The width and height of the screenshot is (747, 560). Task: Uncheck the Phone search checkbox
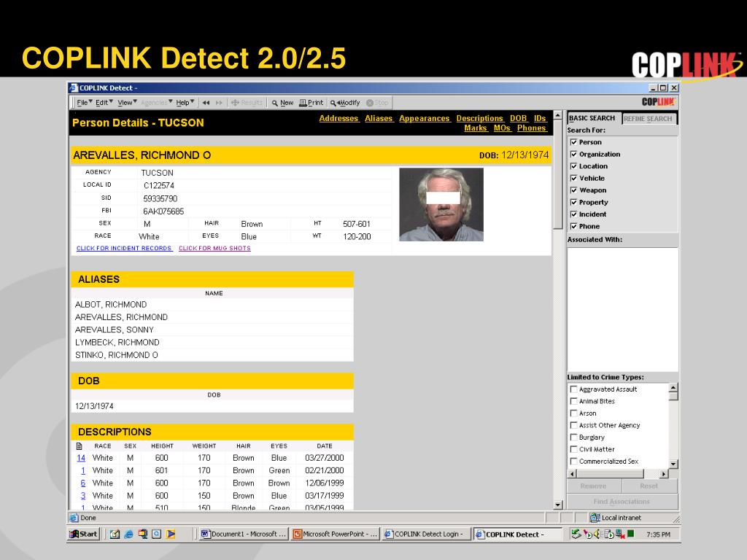coord(573,226)
